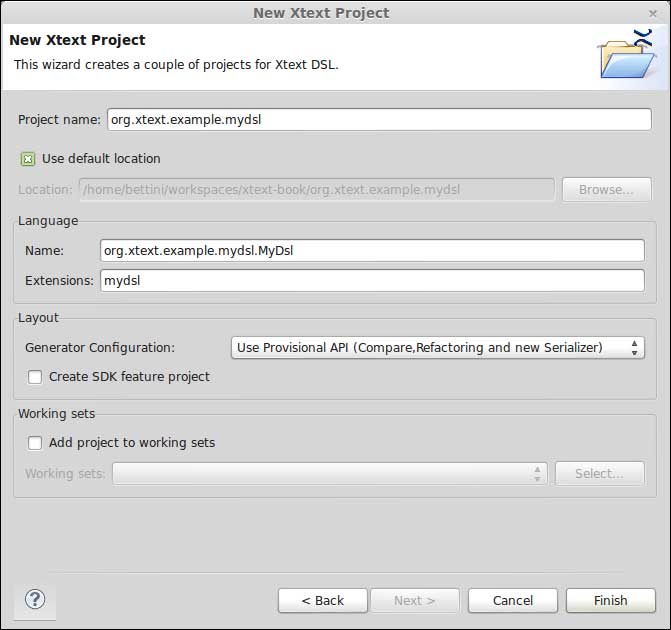The width and height of the screenshot is (671, 630).
Task: Click the Language Name input field
Action: [372, 250]
